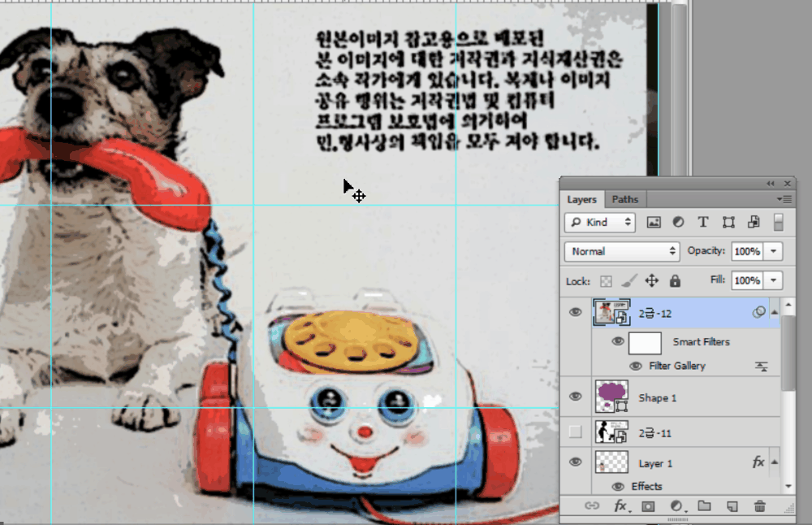Click the Fill value field
The width and height of the screenshot is (812, 525).
[747, 280]
